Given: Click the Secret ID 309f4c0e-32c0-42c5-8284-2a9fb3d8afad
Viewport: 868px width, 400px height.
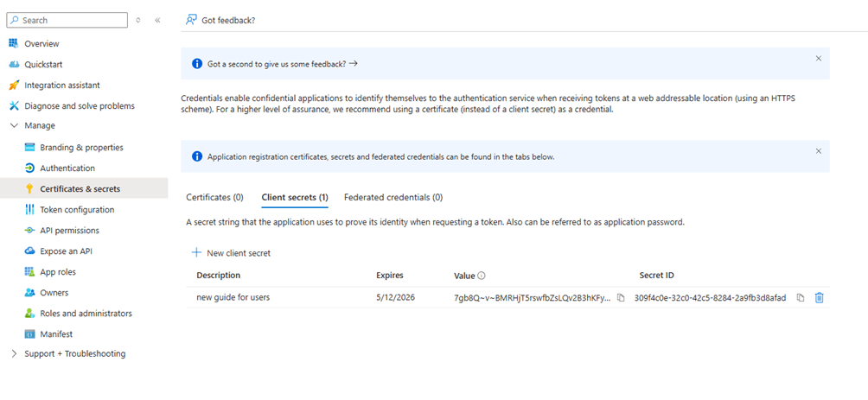Looking at the screenshot, I should click(x=711, y=298).
